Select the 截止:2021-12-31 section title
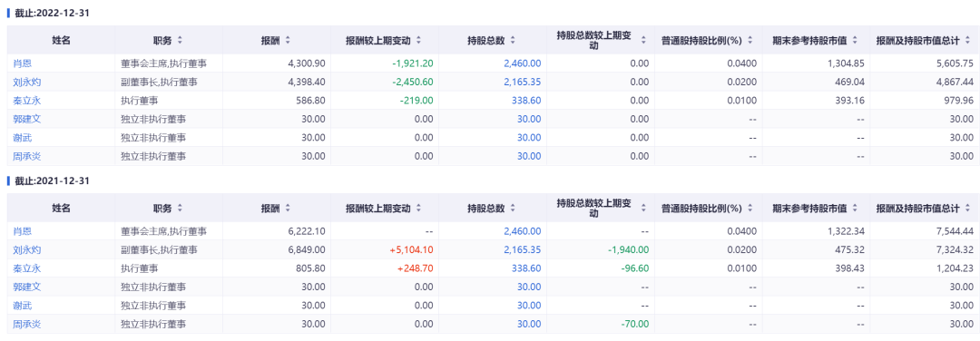The image size is (980, 341). pyautogui.click(x=53, y=181)
